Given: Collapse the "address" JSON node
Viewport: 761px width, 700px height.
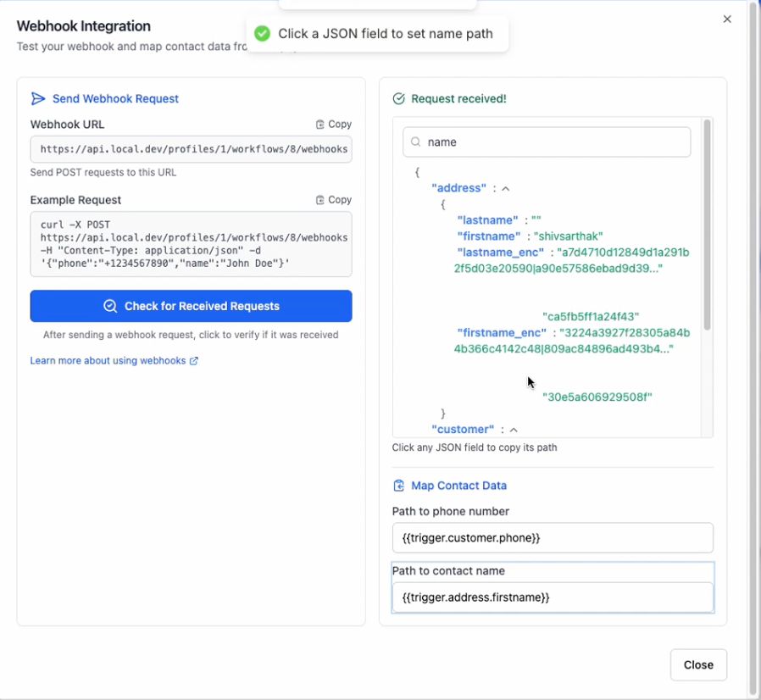Looking at the screenshot, I should click(x=505, y=188).
